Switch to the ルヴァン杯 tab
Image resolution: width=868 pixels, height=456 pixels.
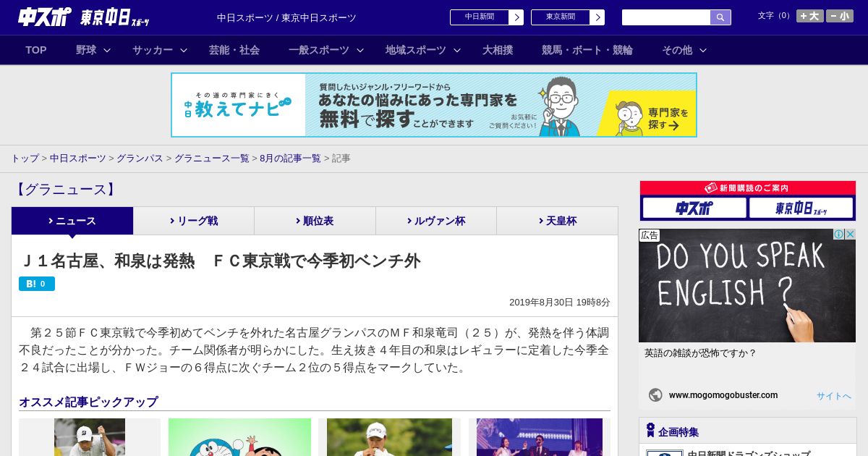436,221
